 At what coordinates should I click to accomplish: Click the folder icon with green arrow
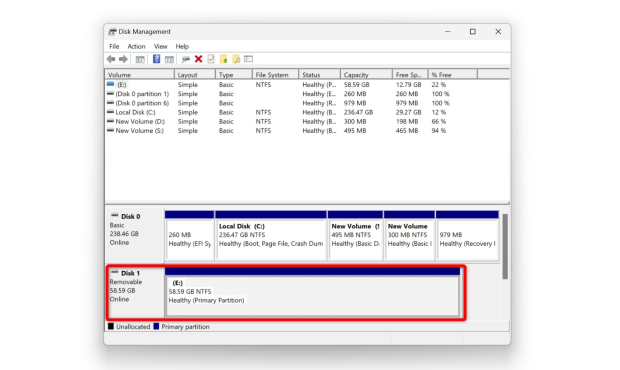point(223,59)
